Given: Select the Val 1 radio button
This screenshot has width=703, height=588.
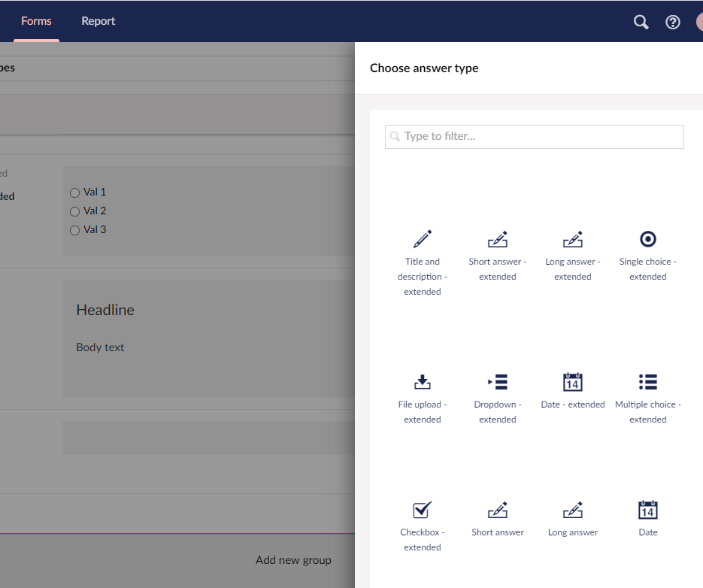Looking at the screenshot, I should coord(75,192).
